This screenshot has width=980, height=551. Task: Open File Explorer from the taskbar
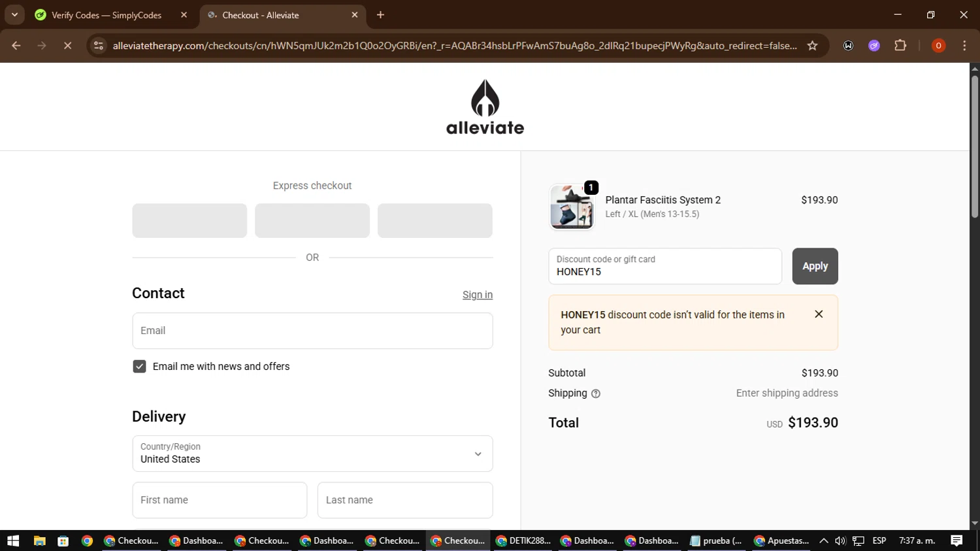[x=39, y=541]
